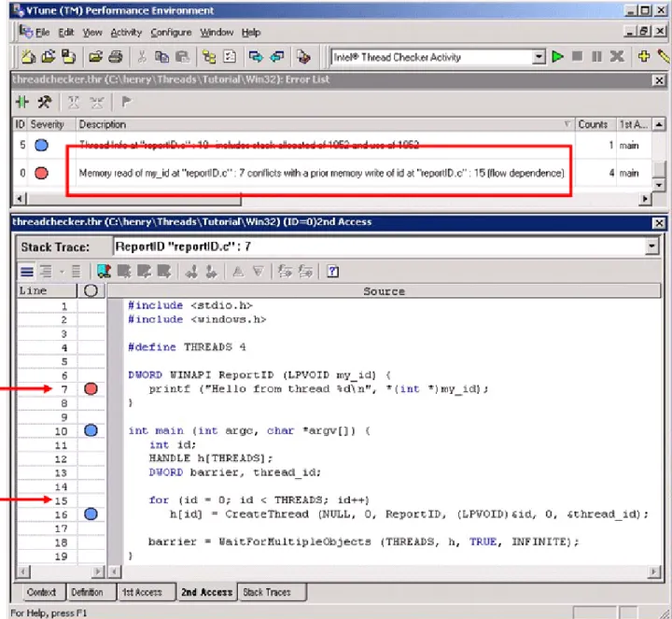Click the VTune icon left of File menu
672x619 pixels.
tap(25, 32)
